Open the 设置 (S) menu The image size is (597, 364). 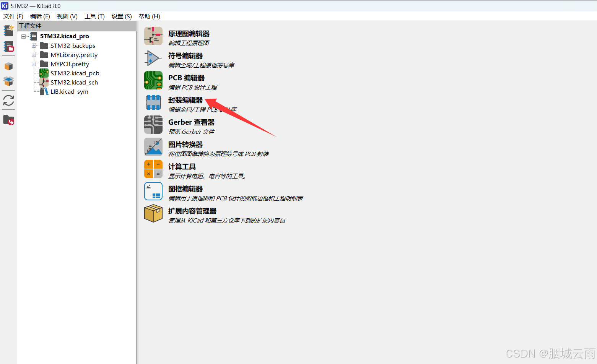point(122,16)
